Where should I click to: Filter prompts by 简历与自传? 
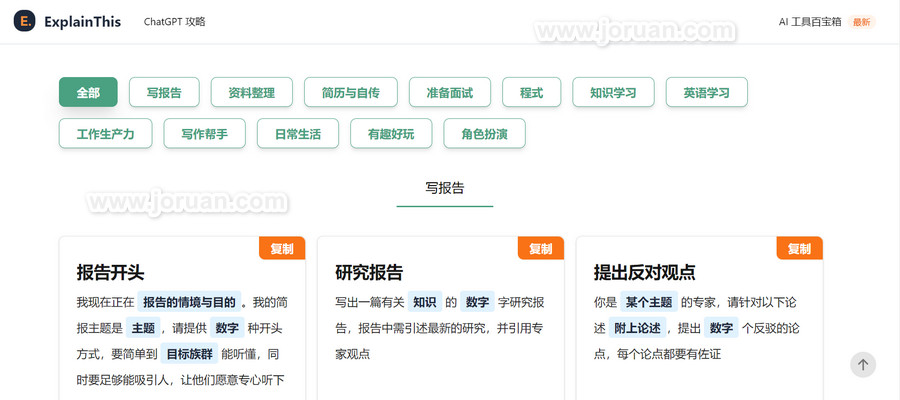point(351,92)
